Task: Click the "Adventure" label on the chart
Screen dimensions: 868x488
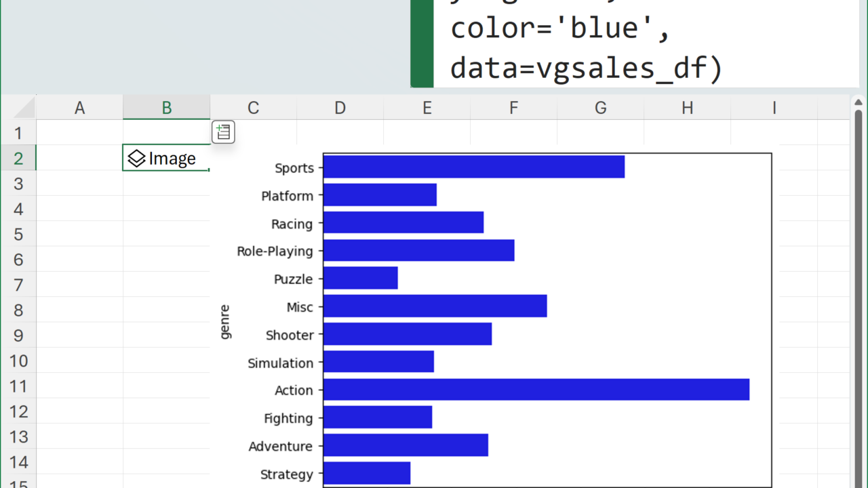Action: click(x=281, y=446)
